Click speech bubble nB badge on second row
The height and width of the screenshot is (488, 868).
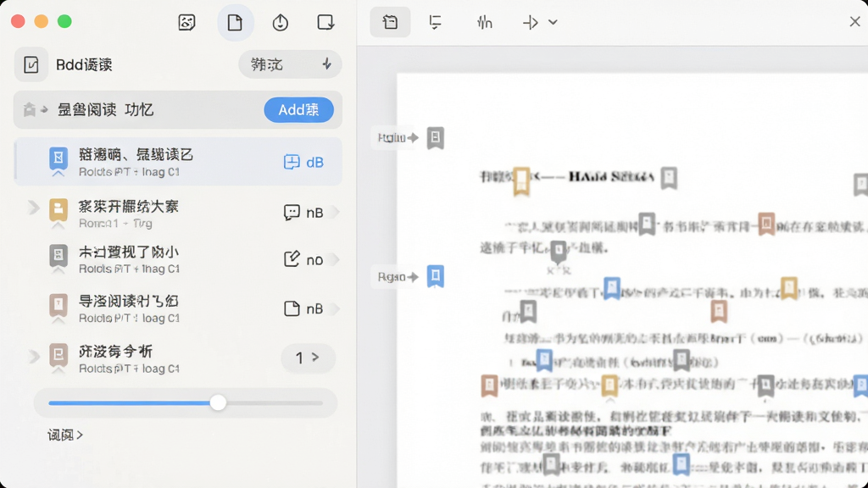(x=303, y=213)
